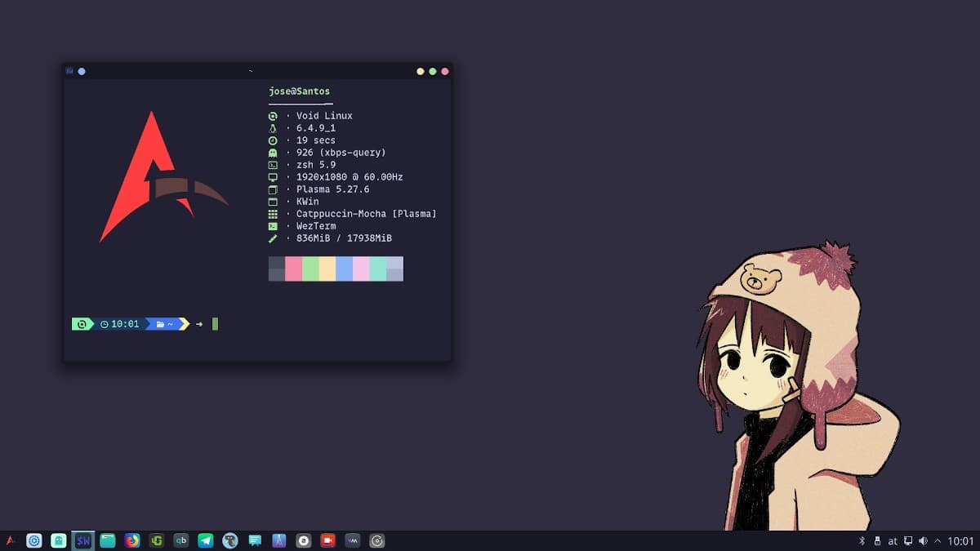Open the 10:01 clock calendar

pyautogui.click(x=961, y=540)
